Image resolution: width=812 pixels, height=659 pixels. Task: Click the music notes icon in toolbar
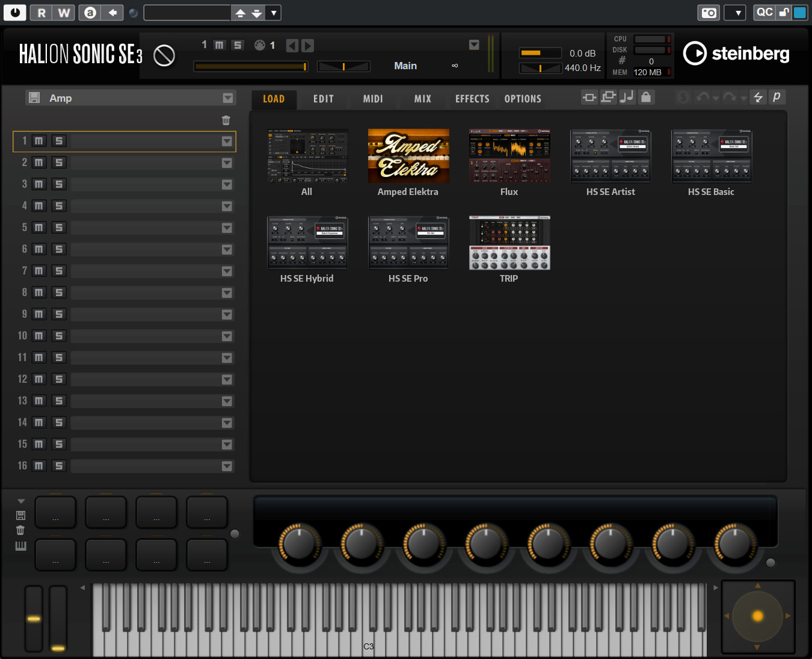[627, 97]
